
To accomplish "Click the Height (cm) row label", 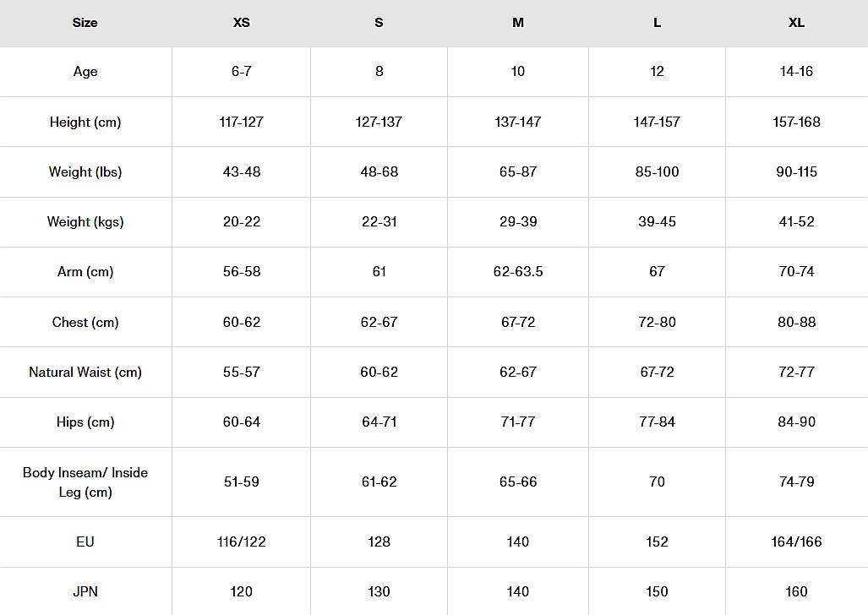I will click(85, 122).
